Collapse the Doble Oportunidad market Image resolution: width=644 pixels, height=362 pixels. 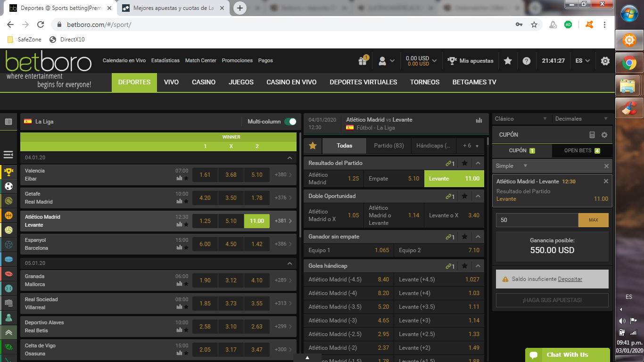478,196
